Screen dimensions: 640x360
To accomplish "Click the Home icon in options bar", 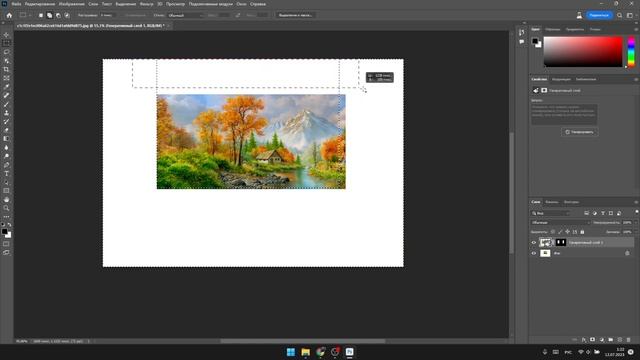I will tap(9, 15).
